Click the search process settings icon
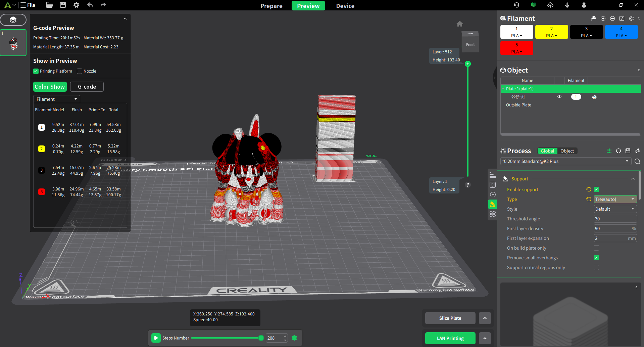 pyautogui.click(x=637, y=162)
